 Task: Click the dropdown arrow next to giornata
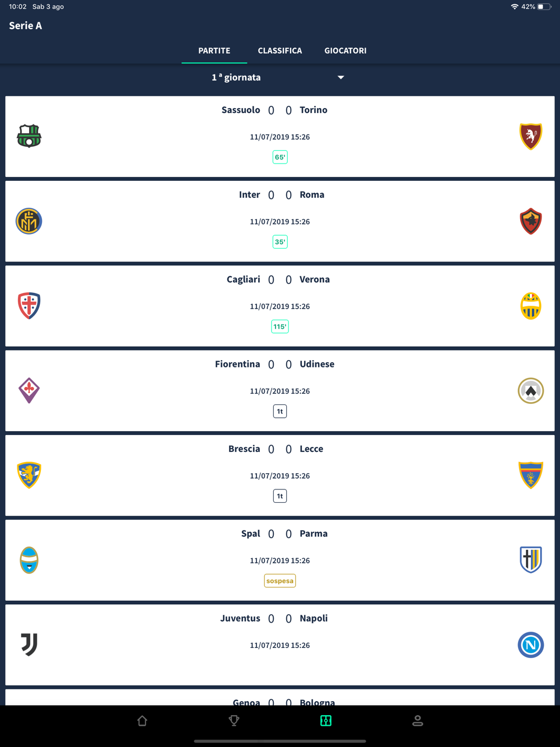[x=340, y=77]
